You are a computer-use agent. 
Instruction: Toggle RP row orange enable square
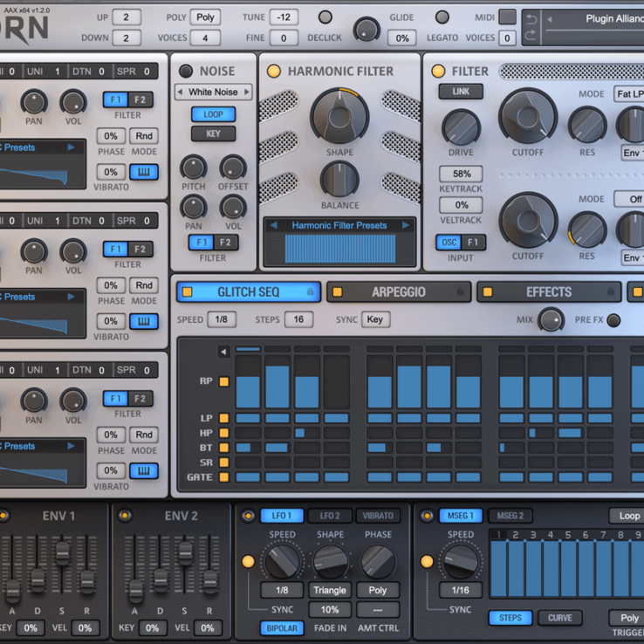click(224, 381)
